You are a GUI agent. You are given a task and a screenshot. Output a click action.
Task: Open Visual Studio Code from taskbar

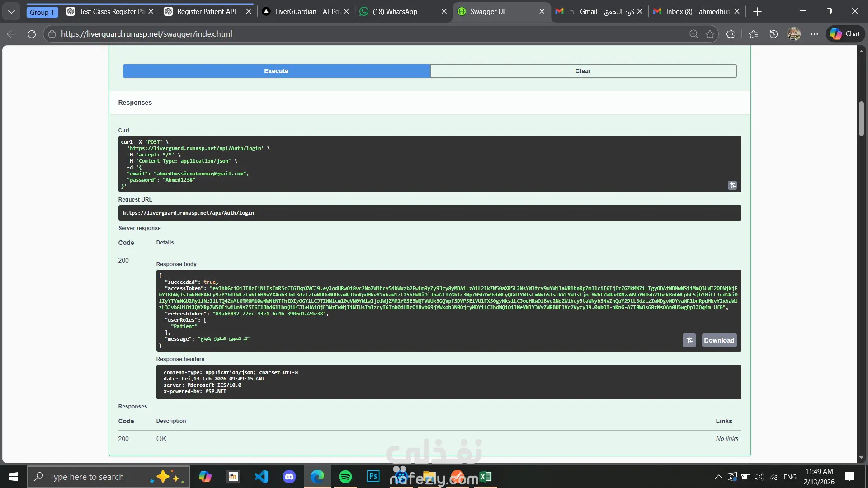click(x=261, y=477)
